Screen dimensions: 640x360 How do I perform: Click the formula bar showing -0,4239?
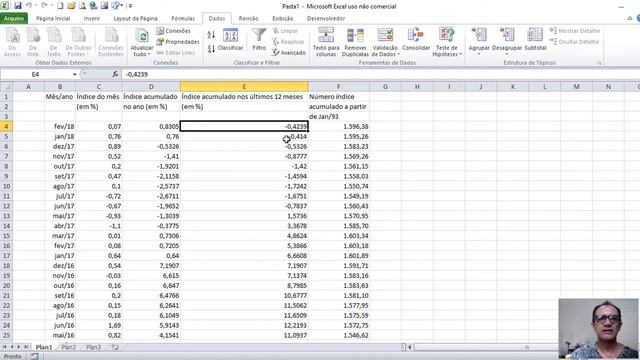[380, 74]
